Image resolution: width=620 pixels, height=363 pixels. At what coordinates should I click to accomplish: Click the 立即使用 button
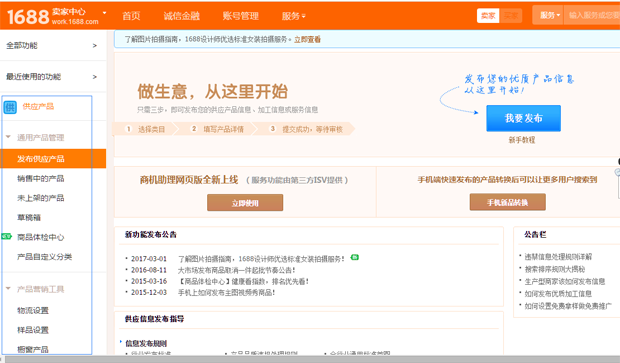pyautogui.click(x=245, y=202)
